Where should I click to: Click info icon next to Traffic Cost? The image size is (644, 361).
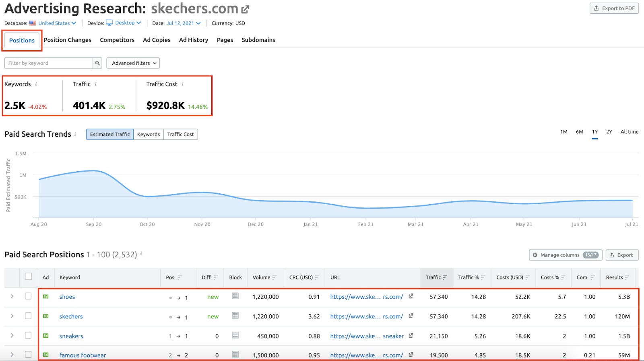tap(183, 84)
